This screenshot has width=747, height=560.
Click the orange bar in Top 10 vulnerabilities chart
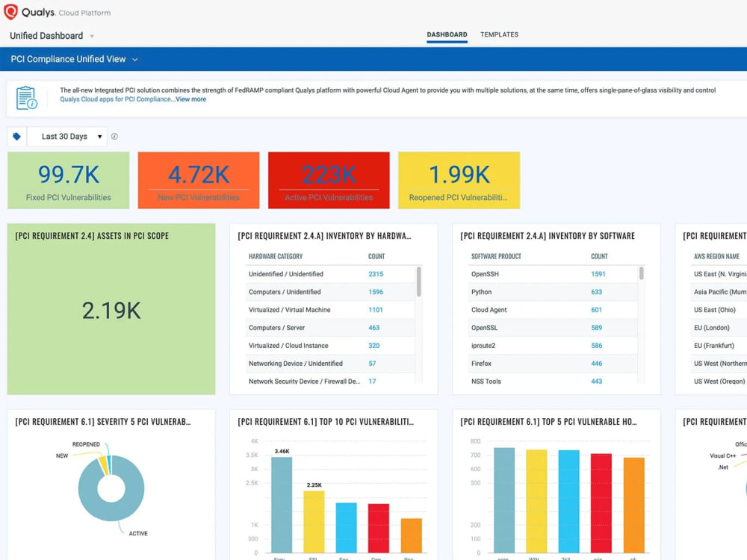[411, 535]
